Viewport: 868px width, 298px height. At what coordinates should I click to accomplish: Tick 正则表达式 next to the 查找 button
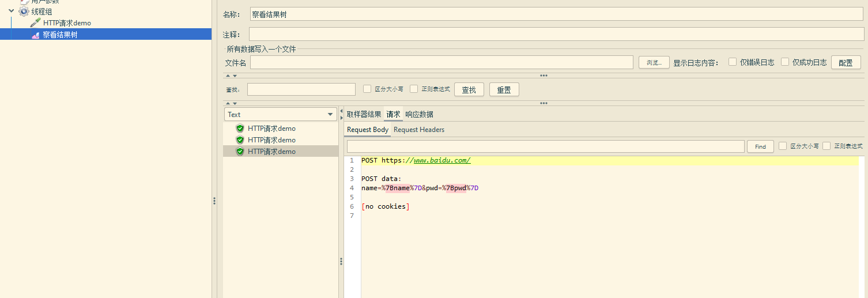point(414,89)
